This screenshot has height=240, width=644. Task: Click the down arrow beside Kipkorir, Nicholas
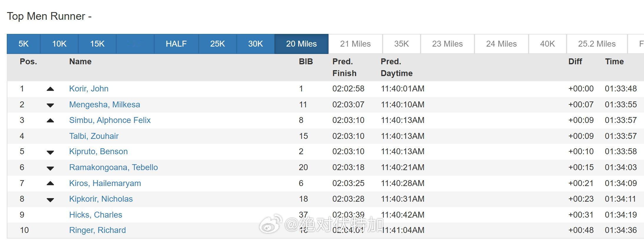(x=50, y=200)
